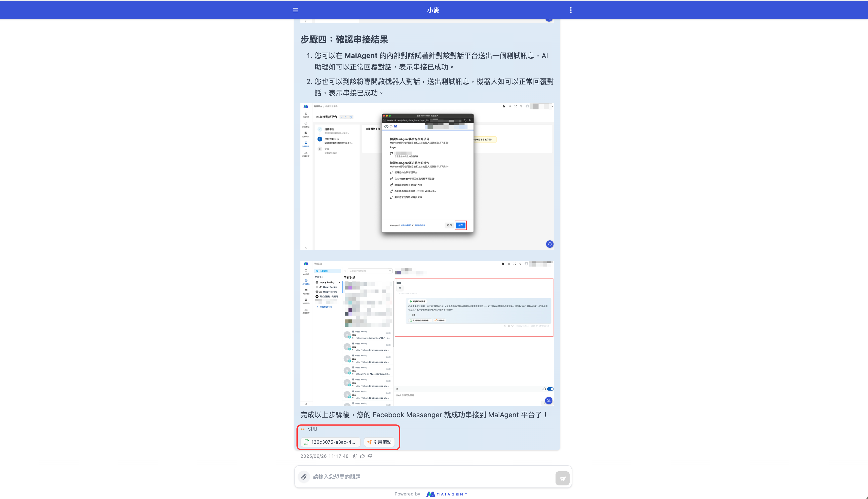Copy the assistant's reply text
This screenshot has width=868, height=499.
(x=355, y=456)
